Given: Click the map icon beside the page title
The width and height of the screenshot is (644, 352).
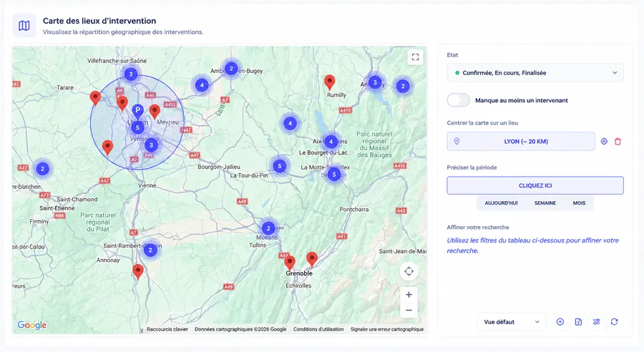Looking at the screenshot, I should [24, 26].
